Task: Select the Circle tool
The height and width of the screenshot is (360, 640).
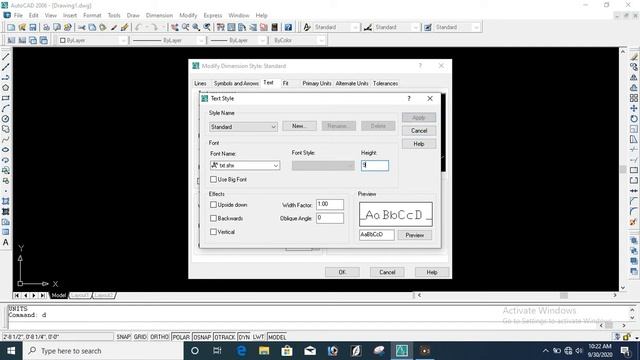Action: click(6, 119)
